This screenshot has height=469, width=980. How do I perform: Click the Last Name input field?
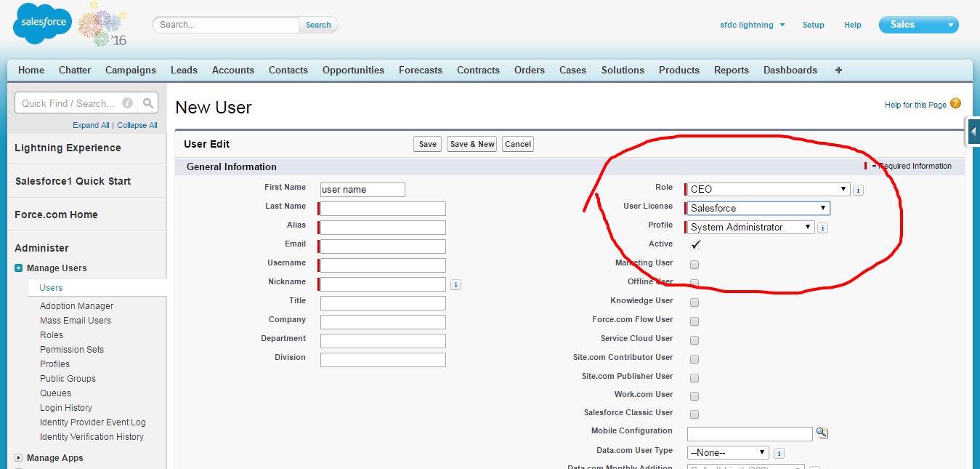(x=383, y=209)
